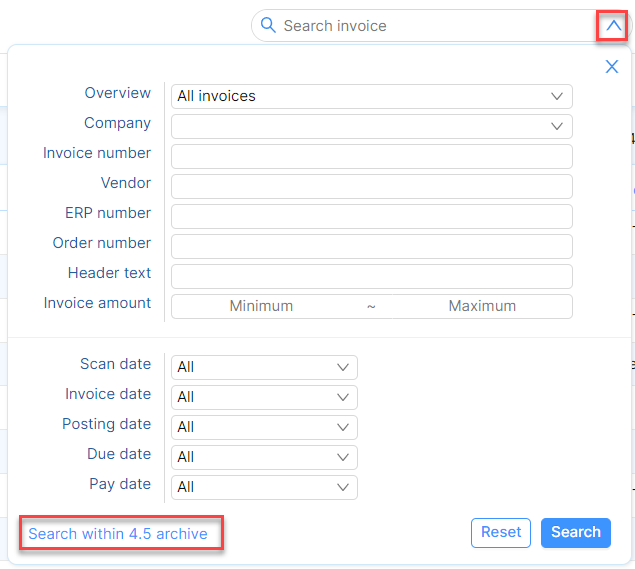Collapse the advanced search panel with the up chevron
Image resolution: width=635 pixels, height=569 pixels.
click(x=613, y=26)
